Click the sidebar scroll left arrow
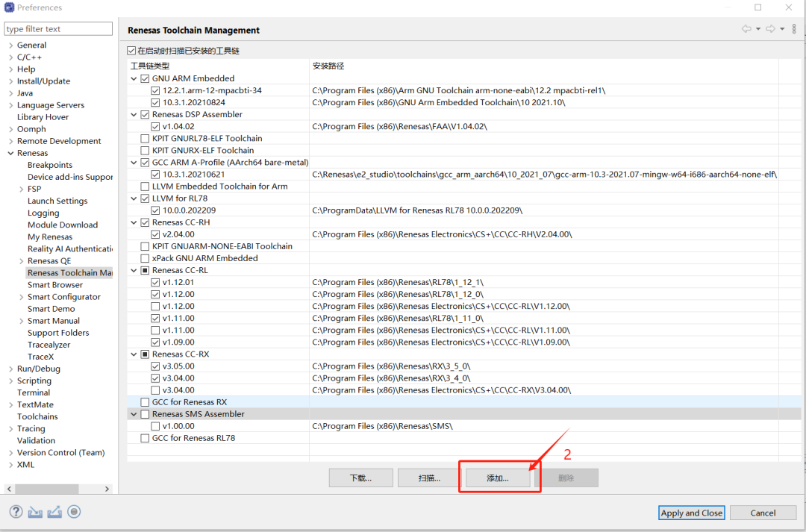The width and height of the screenshot is (806, 532). [9, 489]
